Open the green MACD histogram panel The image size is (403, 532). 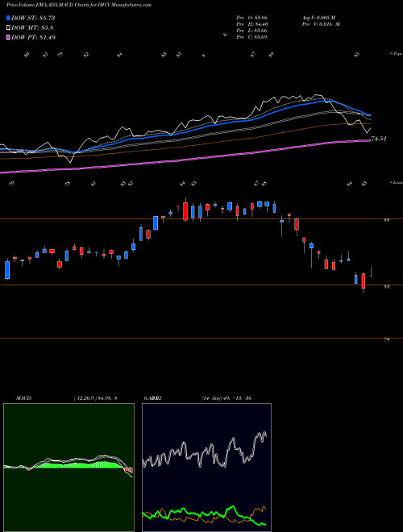(x=69, y=468)
